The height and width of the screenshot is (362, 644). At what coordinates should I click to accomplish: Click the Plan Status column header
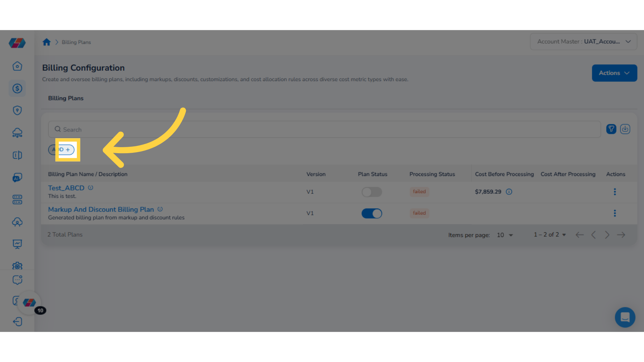tap(373, 174)
